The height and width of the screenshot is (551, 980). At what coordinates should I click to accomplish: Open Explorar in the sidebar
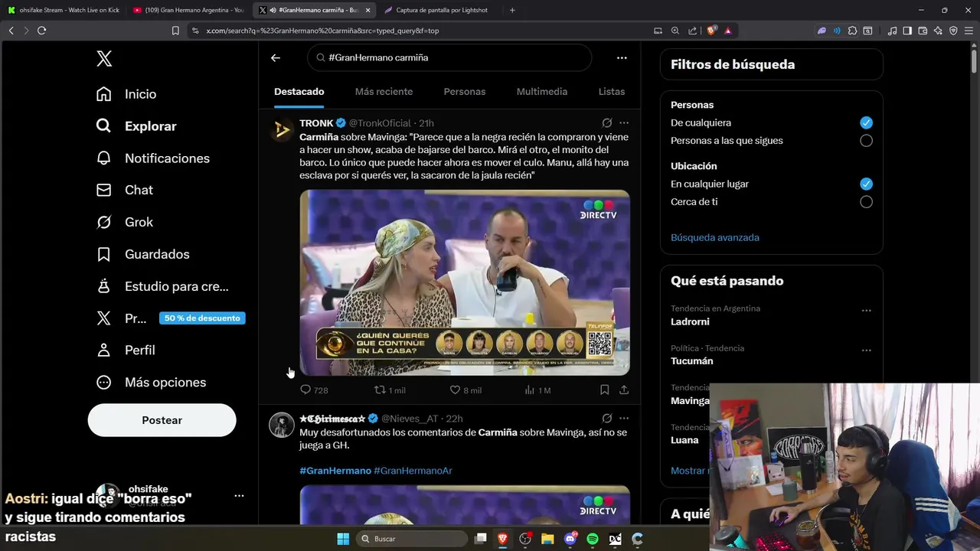136,126
